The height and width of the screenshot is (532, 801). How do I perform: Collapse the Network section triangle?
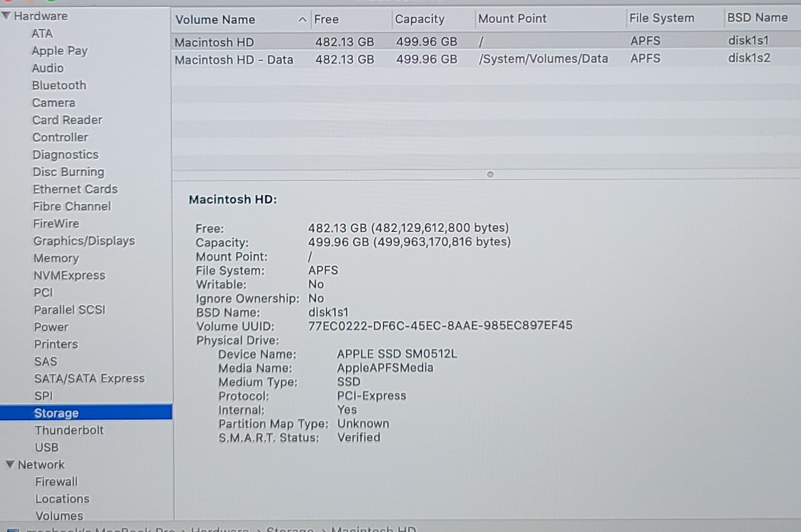pyautogui.click(x=10, y=464)
